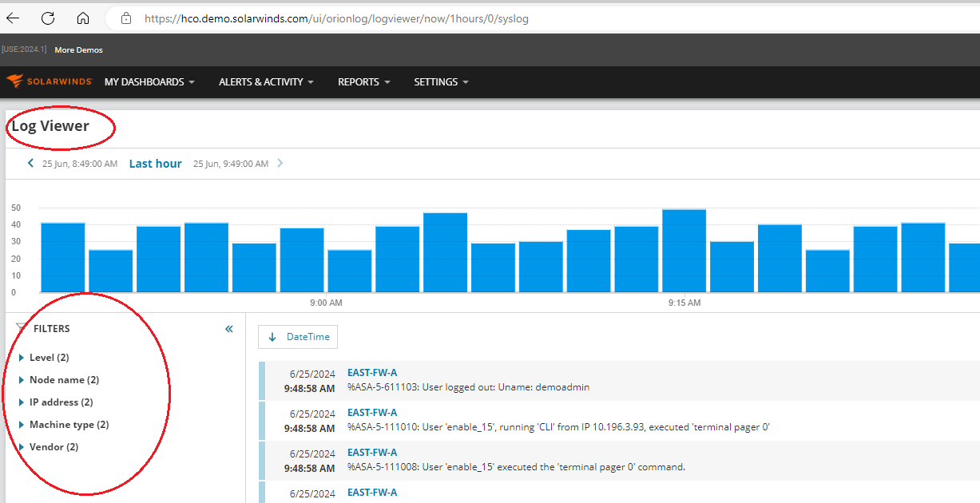Click the browser back arrow
Image resolution: width=980 pixels, height=503 pixels.
(13, 18)
